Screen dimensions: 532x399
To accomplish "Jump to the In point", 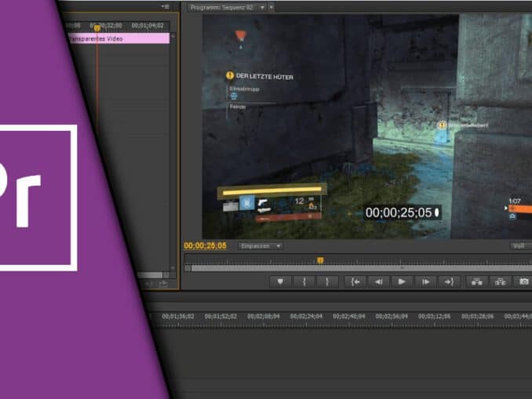I will [x=355, y=281].
